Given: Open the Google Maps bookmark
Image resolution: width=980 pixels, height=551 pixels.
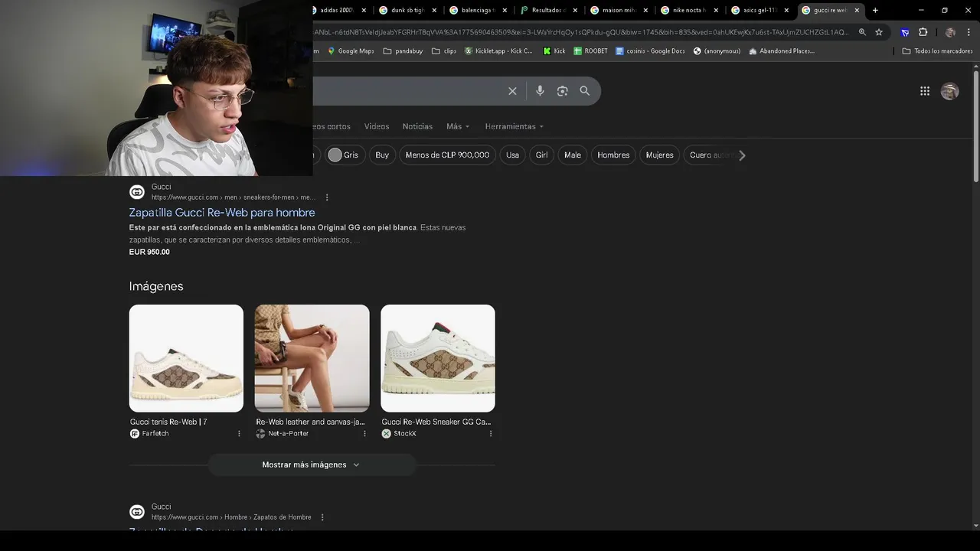Looking at the screenshot, I should 351,51.
